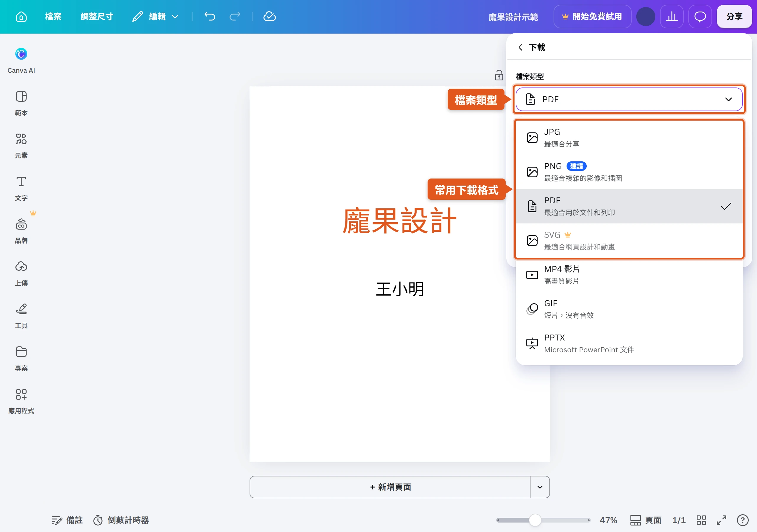Undo the last action
This screenshot has width=757, height=532.
point(210,17)
